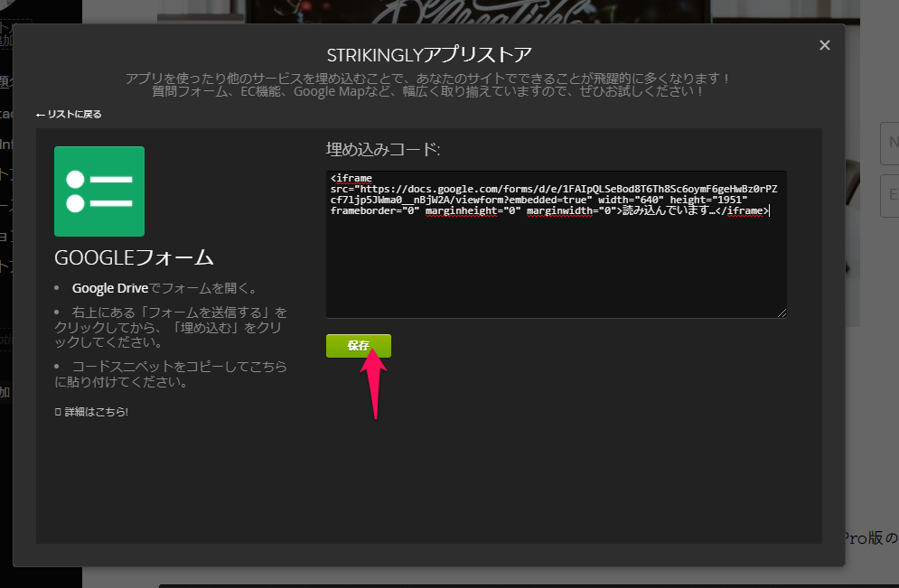Click the GOOGLEフォーム heading
Image resolution: width=899 pixels, height=588 pixels.
pyautogui.click(x=134, y=257)
